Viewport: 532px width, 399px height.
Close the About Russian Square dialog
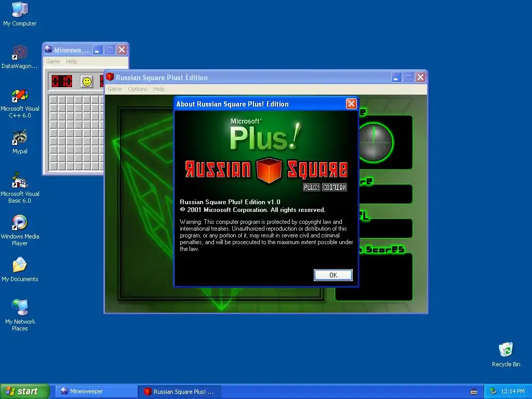(x=351, y=103)
